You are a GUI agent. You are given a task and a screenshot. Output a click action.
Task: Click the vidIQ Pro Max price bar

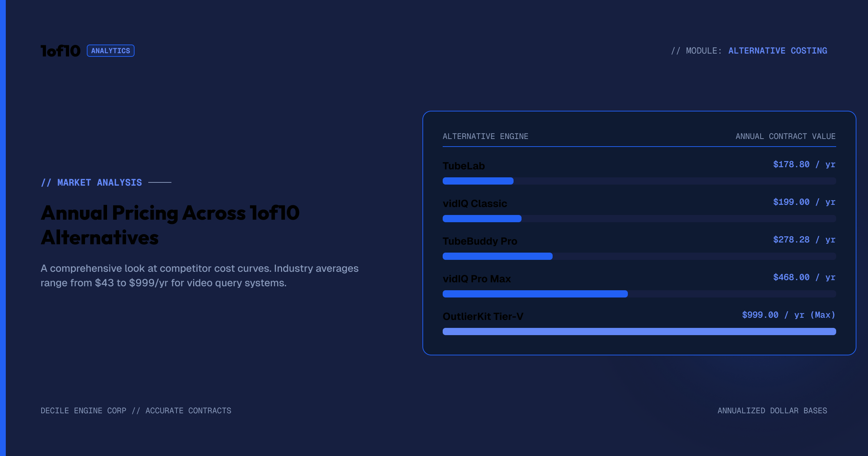[x=535, y=294]
